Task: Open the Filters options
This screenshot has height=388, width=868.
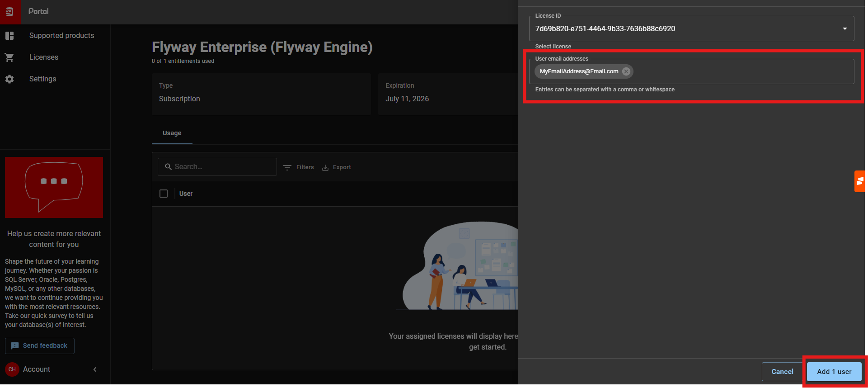Action: coord(299,167)
